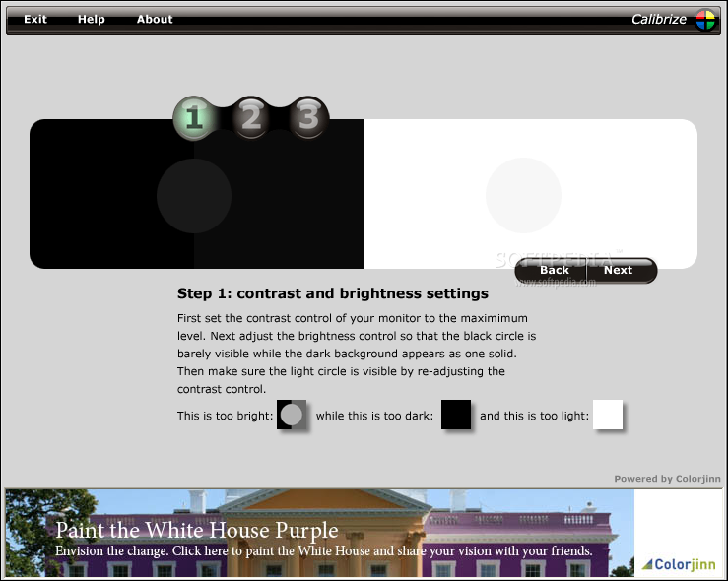Click the 'Step 1: contrast and brightness settings' heading
Screen dimensions: 728x581
(332, 293)
